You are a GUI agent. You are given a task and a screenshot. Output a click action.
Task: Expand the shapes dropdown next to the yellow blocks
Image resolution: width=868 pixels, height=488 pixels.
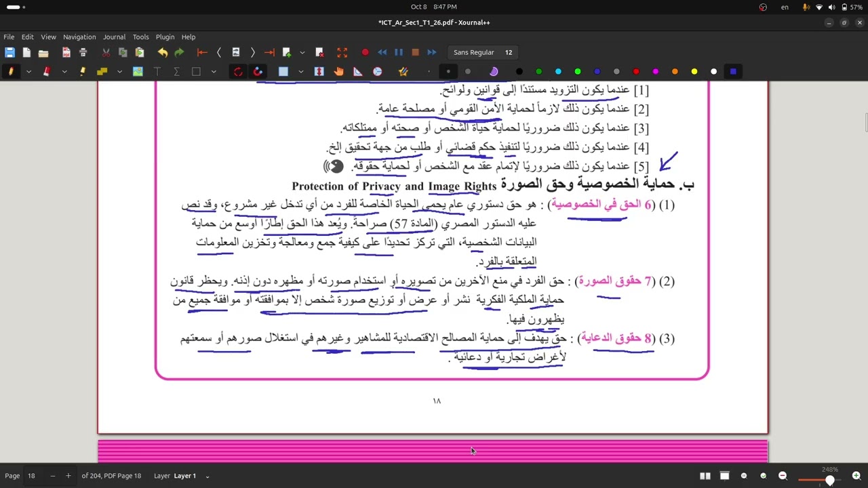(x=119, y=71)
